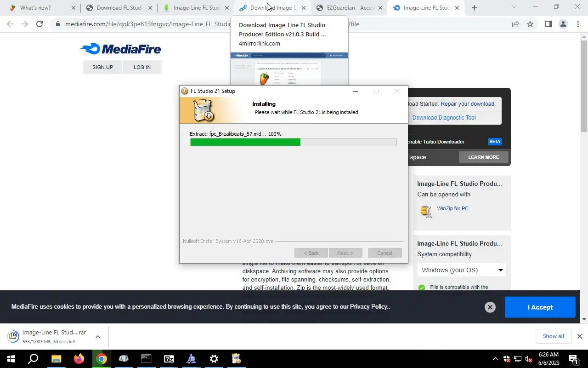Toggle Chrome side panel
Viewport: 588px width, 368px height.
(548, 24)
